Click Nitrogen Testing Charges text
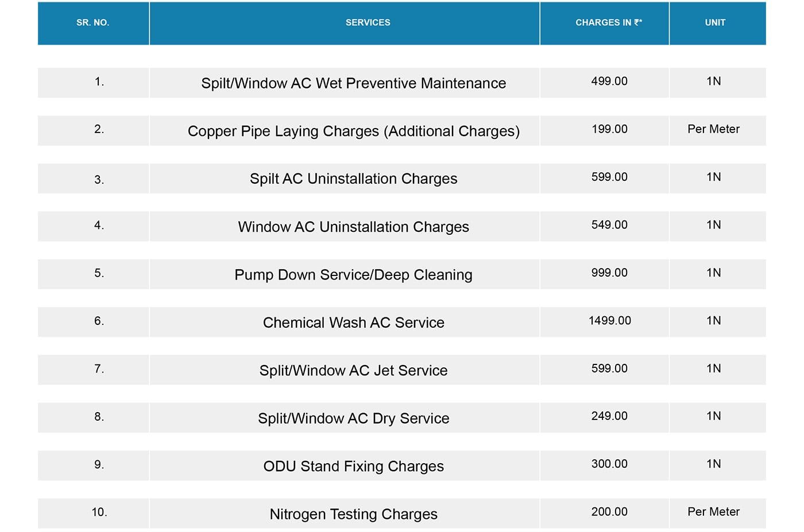 pos(353,514)
